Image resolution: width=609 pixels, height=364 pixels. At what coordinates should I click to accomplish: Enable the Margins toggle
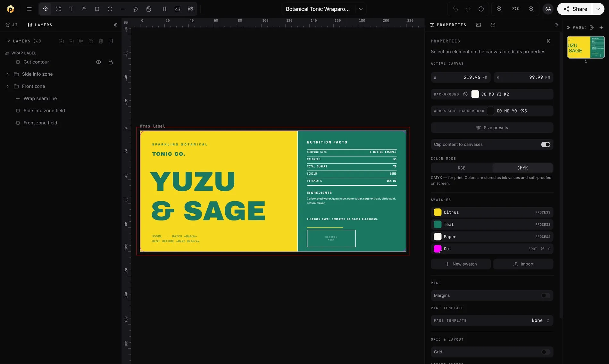click(546, 295)
